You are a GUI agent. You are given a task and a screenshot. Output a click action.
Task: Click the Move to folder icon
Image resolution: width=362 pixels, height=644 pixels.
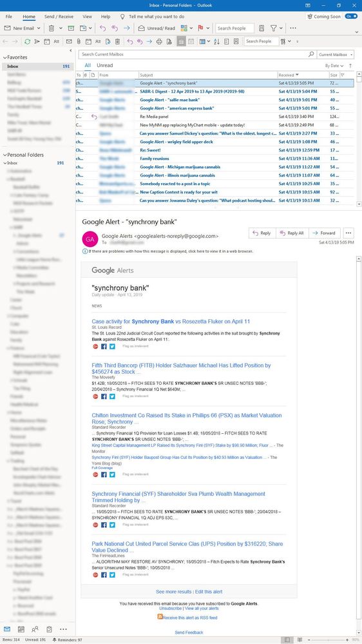click(83, 28)
